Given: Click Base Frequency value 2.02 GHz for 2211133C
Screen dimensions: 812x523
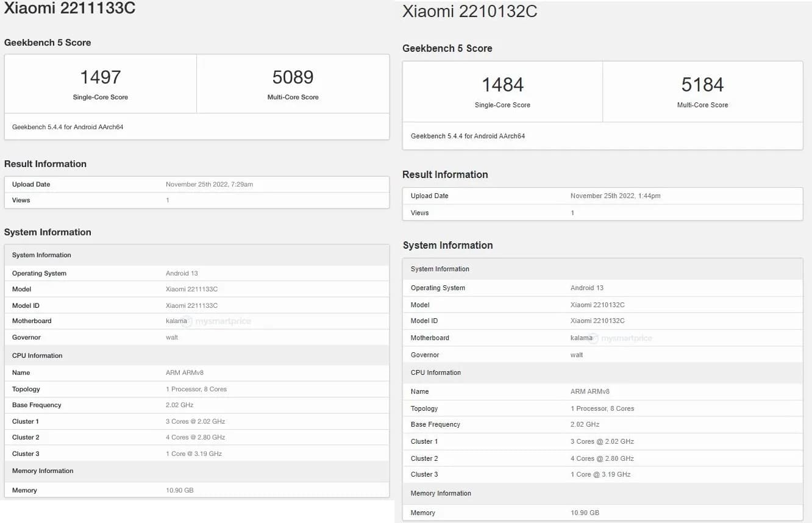Looking at the screenshot, I should (179, 405).
